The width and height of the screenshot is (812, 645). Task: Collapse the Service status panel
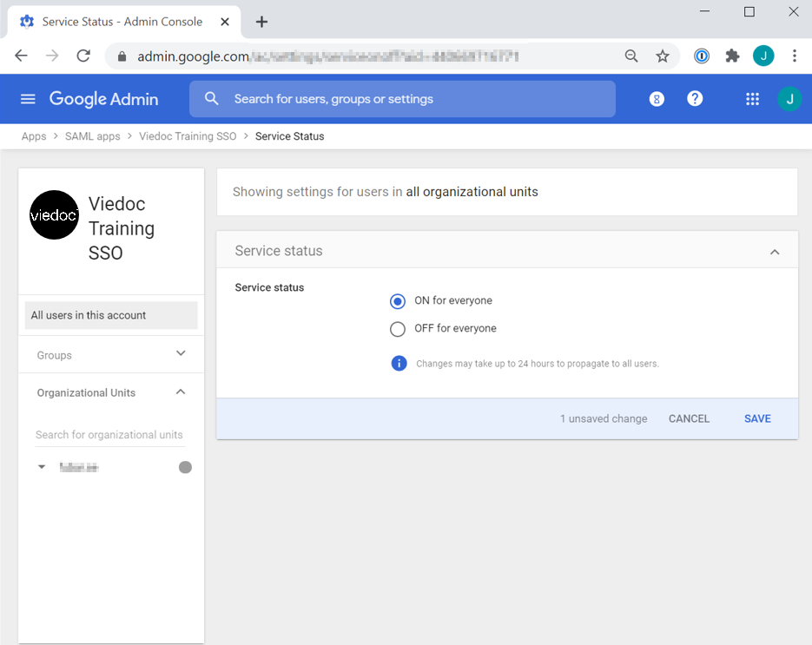[x=775, y=252]
